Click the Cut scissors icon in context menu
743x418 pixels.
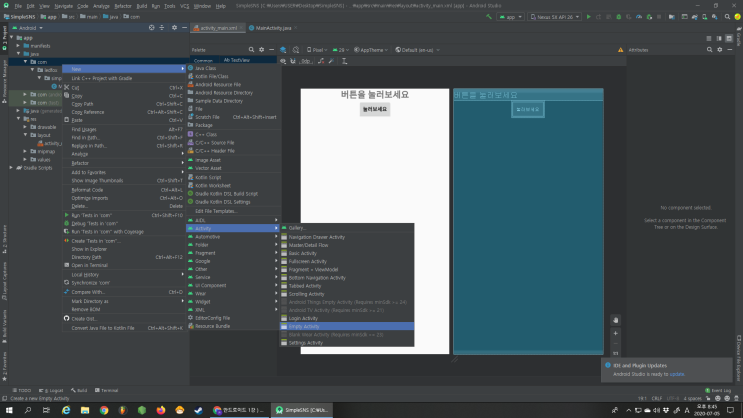(x=67, y=88)
